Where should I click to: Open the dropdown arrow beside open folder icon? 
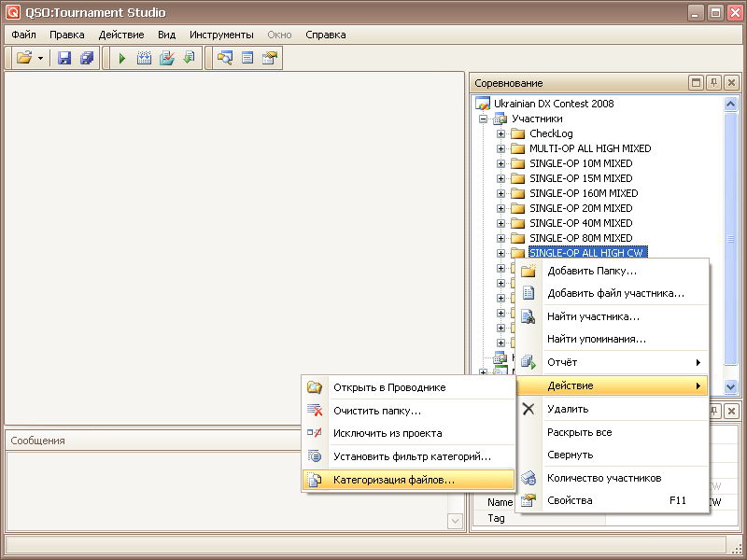(41, 58)
